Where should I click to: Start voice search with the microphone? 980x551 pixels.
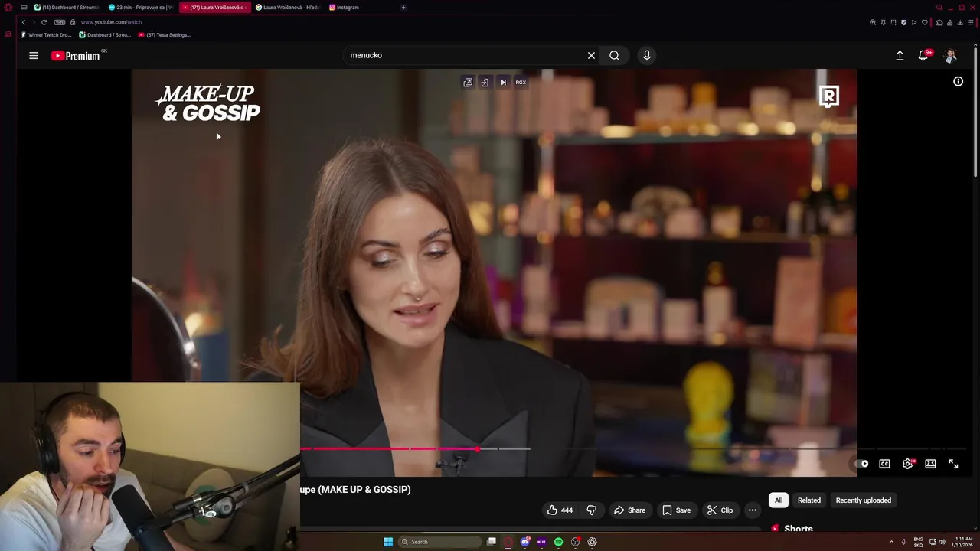coord(647,55)
